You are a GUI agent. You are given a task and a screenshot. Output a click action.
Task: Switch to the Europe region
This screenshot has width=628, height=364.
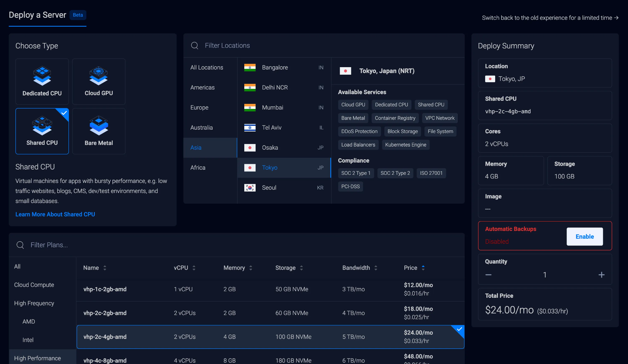tap(210, 108)
